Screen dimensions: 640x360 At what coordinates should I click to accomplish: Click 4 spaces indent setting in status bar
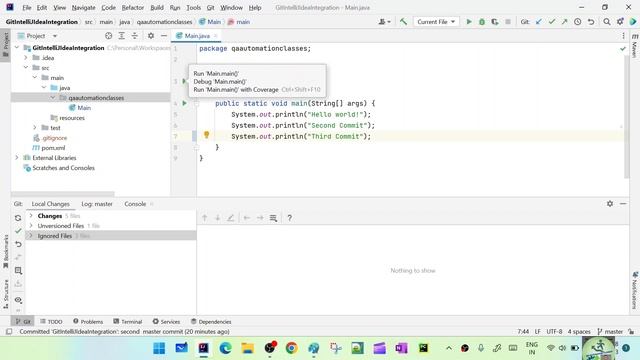point(579,331)
